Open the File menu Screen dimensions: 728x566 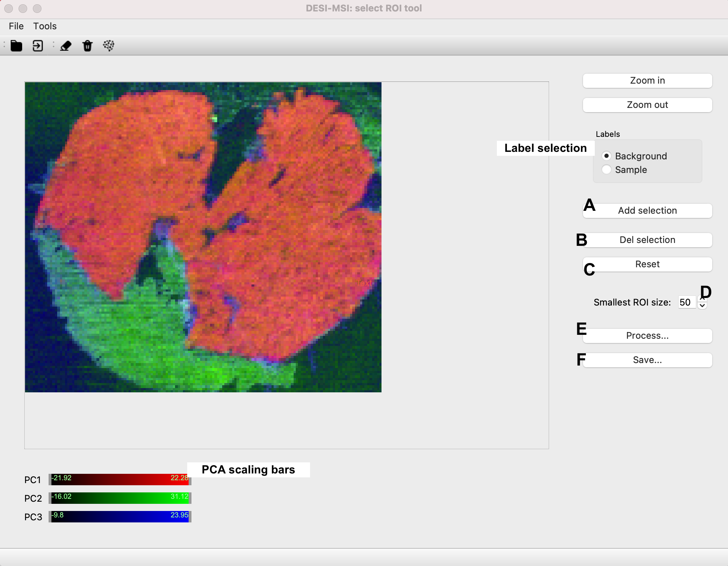tap(16, 26)
